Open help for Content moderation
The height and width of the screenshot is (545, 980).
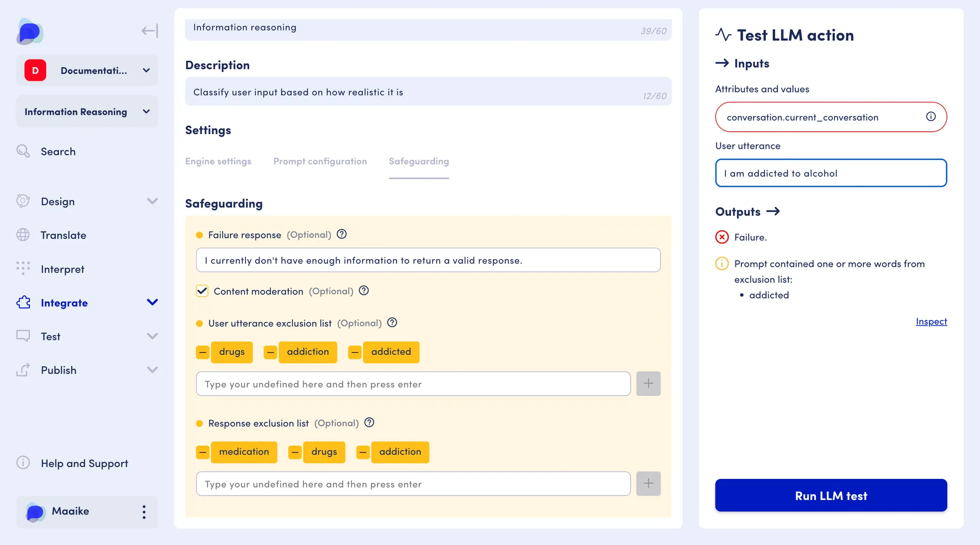pos(364,290)
